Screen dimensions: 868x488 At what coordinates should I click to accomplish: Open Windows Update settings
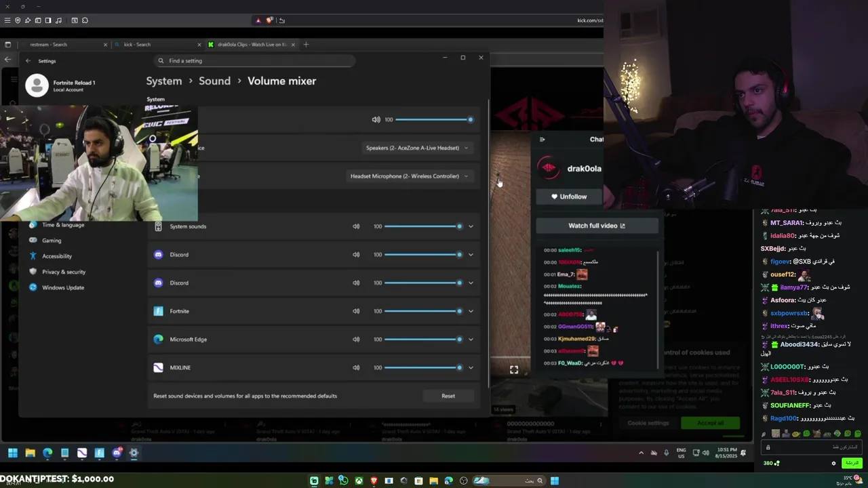click(x=63, y=287)
